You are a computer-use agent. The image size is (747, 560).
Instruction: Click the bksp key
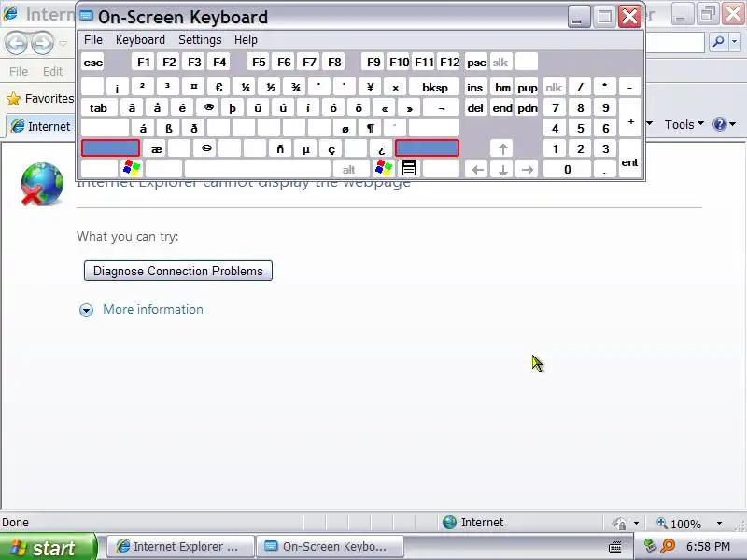tap(434, 87)
